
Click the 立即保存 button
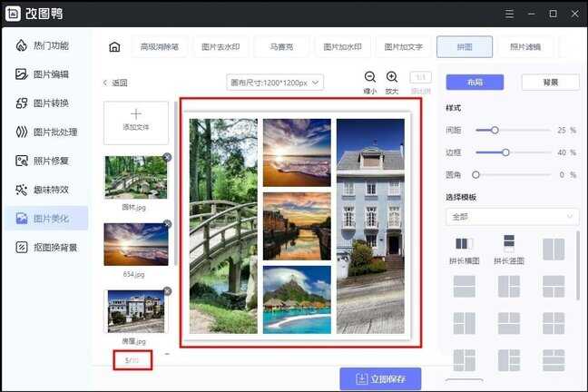tap(380, 379)
